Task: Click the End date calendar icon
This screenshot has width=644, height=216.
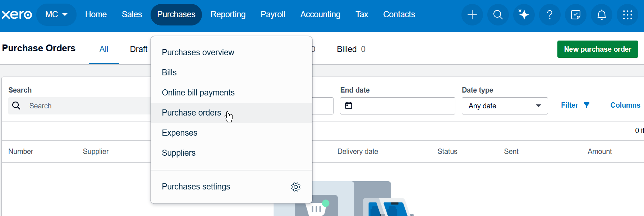Action: (349, 105)
